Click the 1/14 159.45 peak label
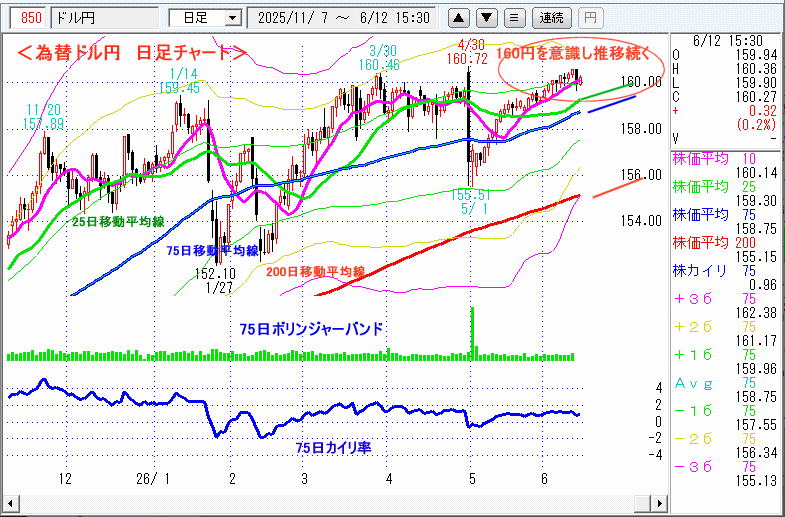This screenshot has height=517, width=785. coord(179,82)
